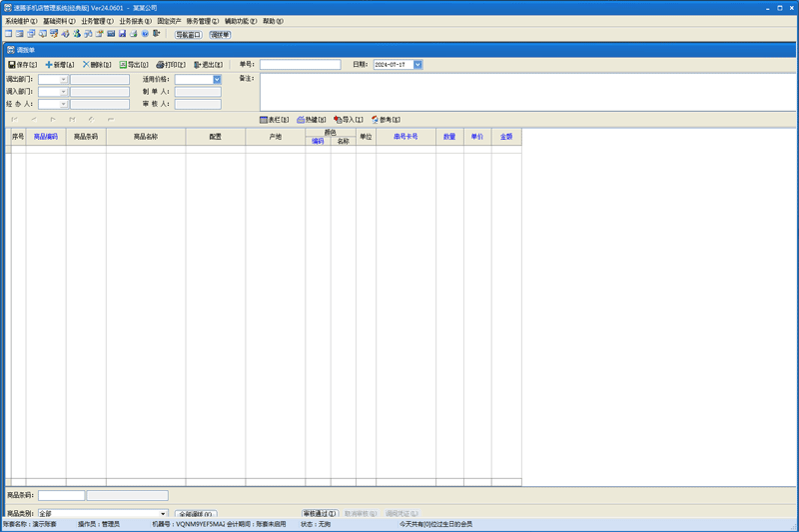Click the 金额 column header
This screenshot has height=532, width=799.
point(506,137)
